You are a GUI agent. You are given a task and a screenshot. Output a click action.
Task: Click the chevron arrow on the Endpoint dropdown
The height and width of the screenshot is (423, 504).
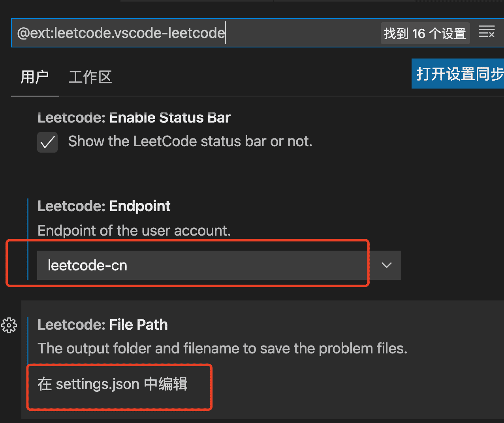387,265
